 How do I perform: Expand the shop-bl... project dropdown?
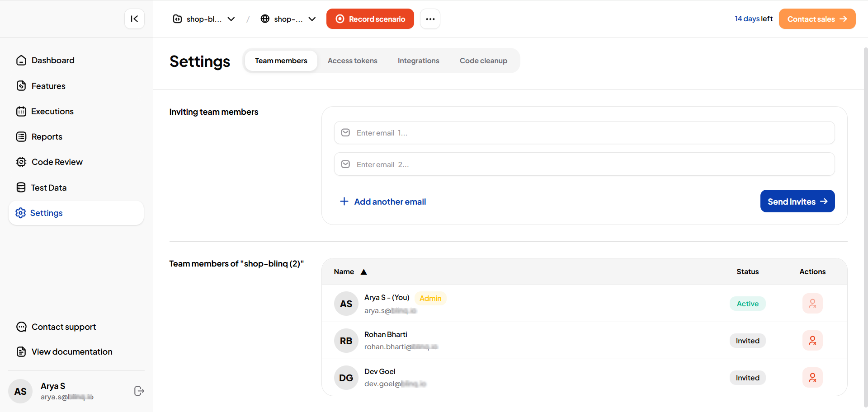click(x=204, y=19)
